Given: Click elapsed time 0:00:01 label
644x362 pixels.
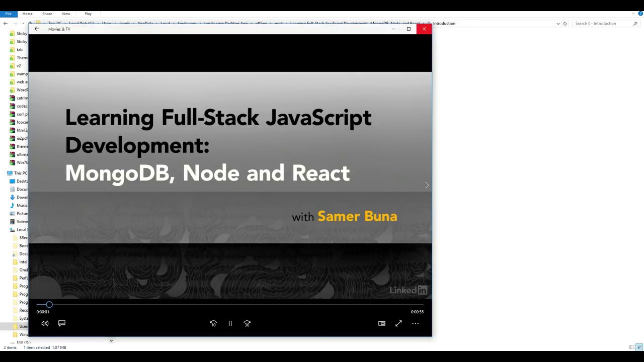Looking at the screenshot, I should point(43,312).
